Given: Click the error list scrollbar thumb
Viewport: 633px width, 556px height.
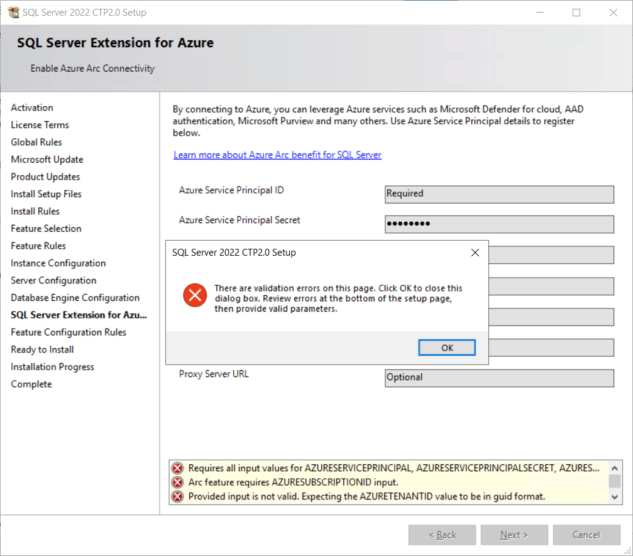Looking at the screenshot, I should pyautogui.click(x=614, y=481).
